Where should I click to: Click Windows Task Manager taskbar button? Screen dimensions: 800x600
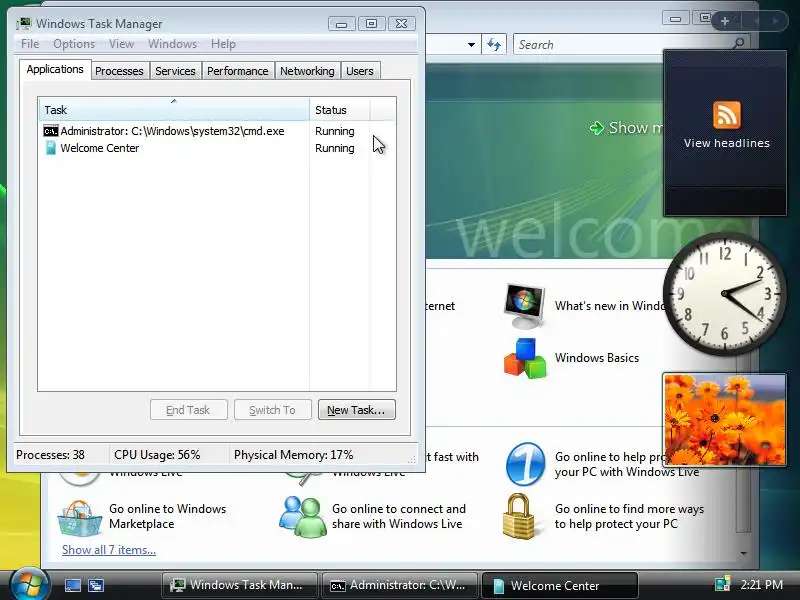(x=239, y=585)
